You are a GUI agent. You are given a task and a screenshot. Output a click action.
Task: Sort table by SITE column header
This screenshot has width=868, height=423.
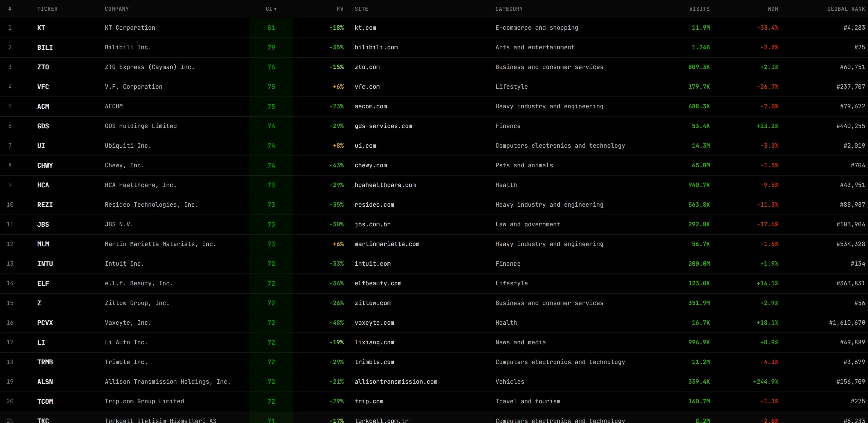(x=361, y=9)
